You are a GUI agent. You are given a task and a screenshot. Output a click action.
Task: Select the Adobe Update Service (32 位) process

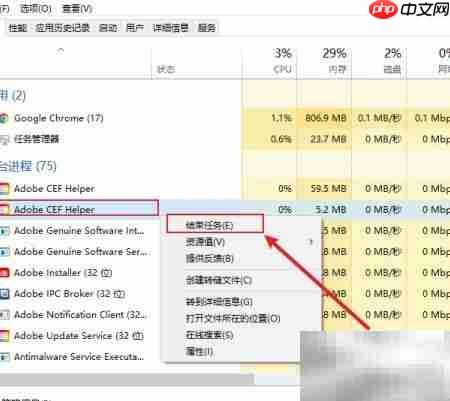click(79, 336)
